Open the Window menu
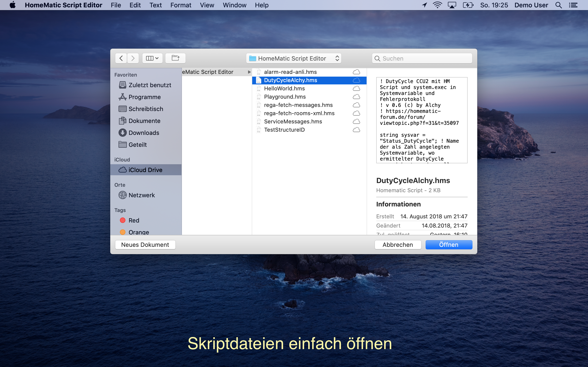 coord(234,5)
